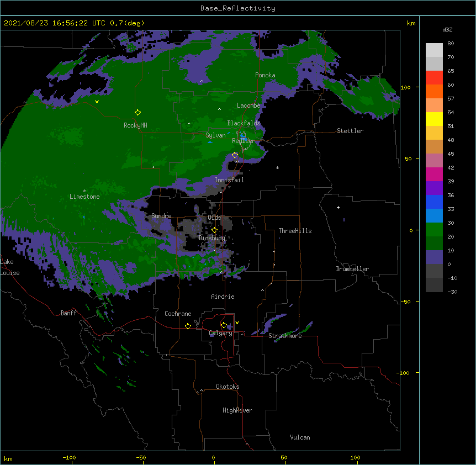Click the Ponoka city label
This screenshot has width=476, height=465.
[265, 75]
